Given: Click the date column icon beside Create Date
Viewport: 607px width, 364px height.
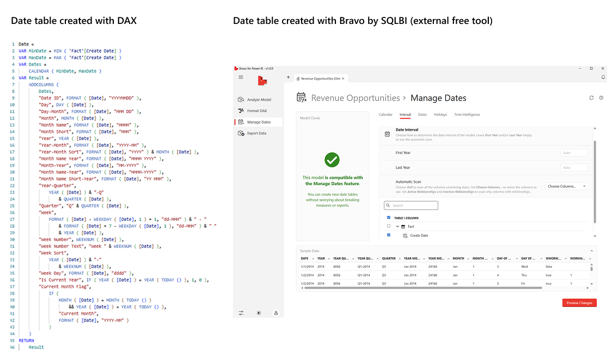Looking at the screenshot, I should pyautogui.click(x=406, y=236).
